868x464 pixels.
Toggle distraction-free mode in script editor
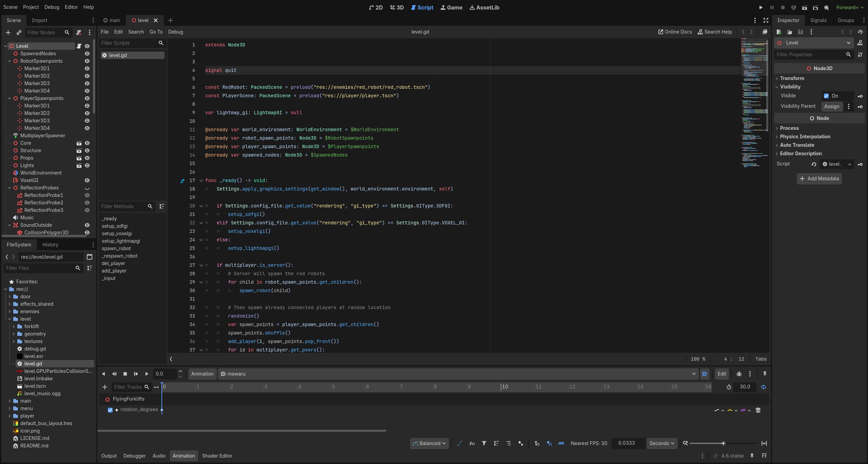tap(766, 20)
